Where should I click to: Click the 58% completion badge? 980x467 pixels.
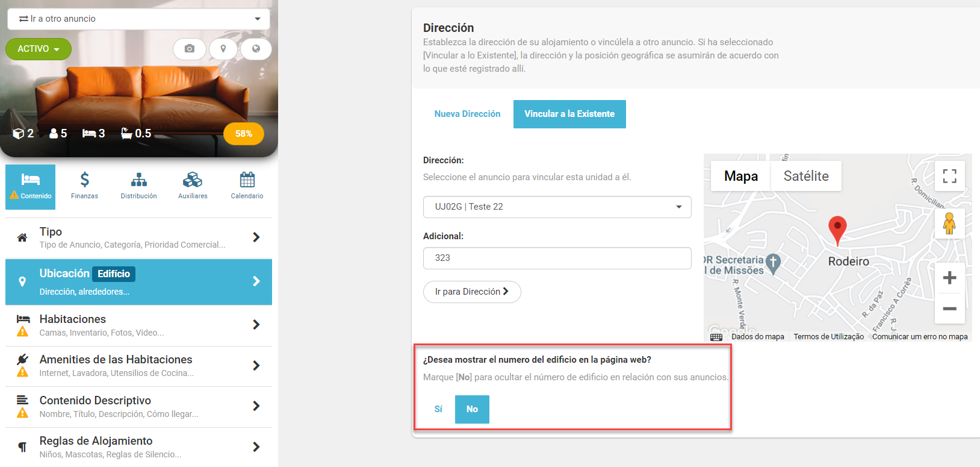243,134
